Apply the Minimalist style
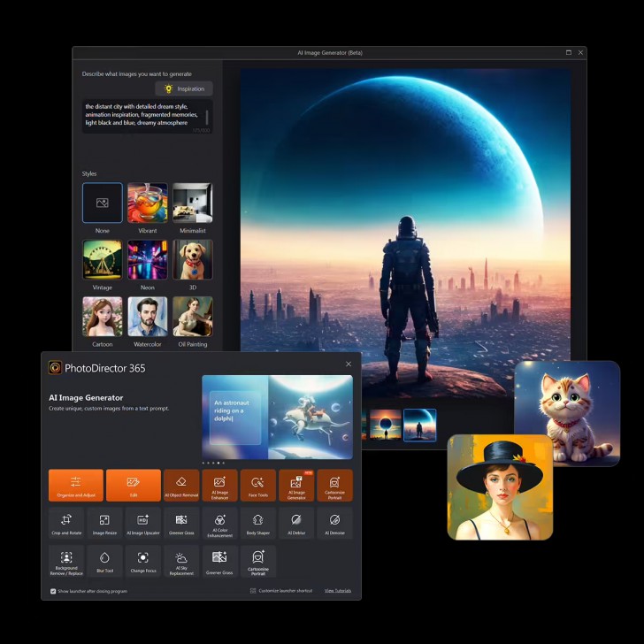 193,203
